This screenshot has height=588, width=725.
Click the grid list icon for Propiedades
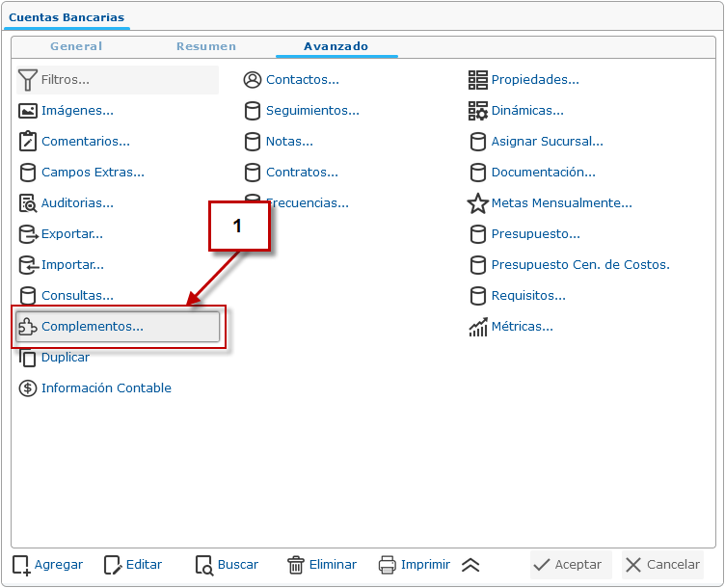pyautogui.click(x=478, y=80)
